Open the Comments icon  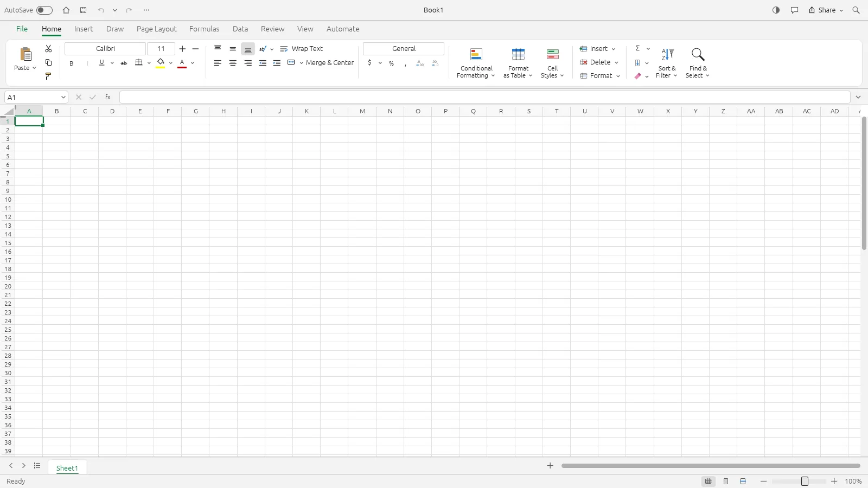(794, 10)
